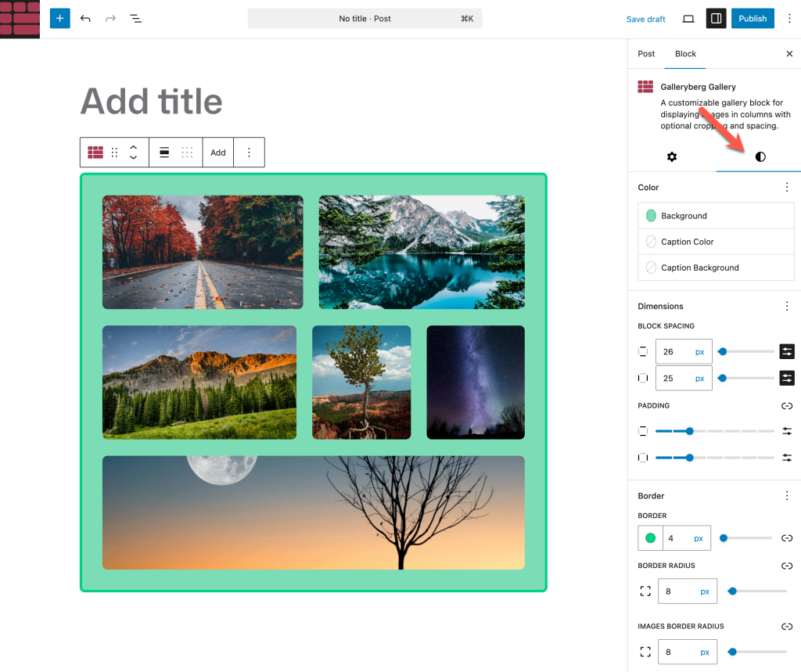Click the Save draft link
Image resolution: width=801 pixels, height=672 pixels.
pos(645,19)
